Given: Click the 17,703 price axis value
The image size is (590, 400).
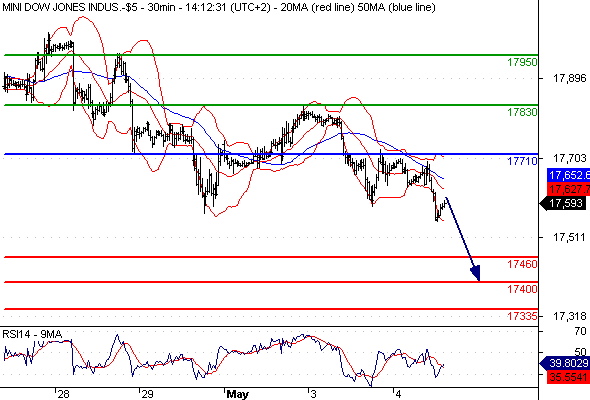Looking at the screenshot, I should coord(569,158).
